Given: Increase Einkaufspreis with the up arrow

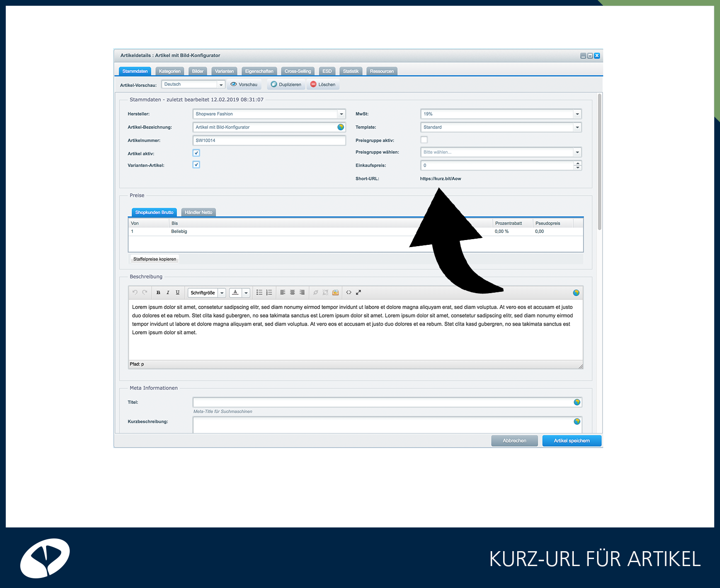Looking at the screenshot, I should 578,163.
